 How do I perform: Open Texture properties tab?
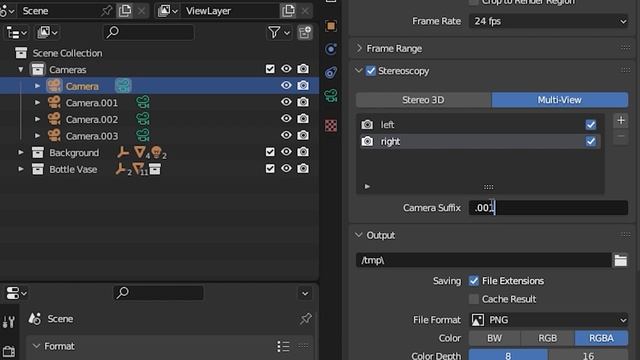pos(331,126)
